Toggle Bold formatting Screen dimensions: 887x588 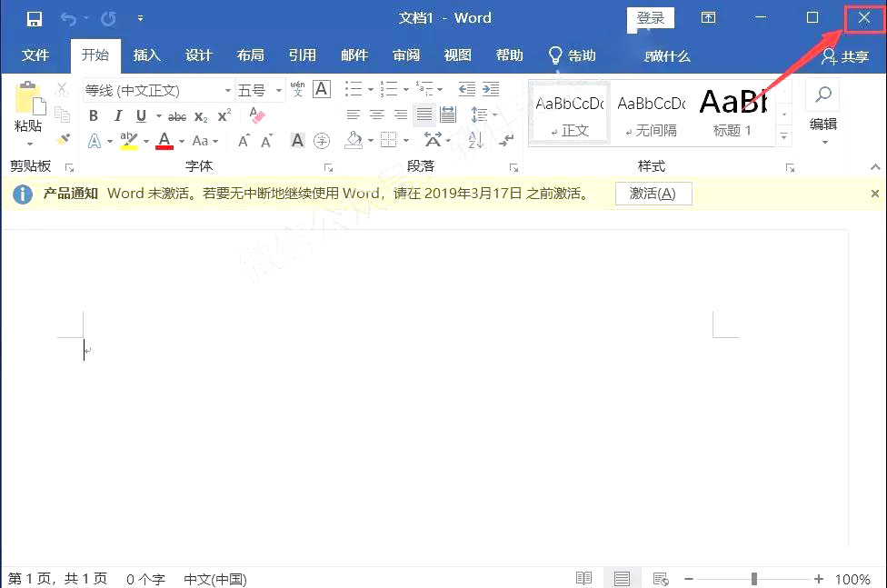pyautogui.click(x=94, y=116)
